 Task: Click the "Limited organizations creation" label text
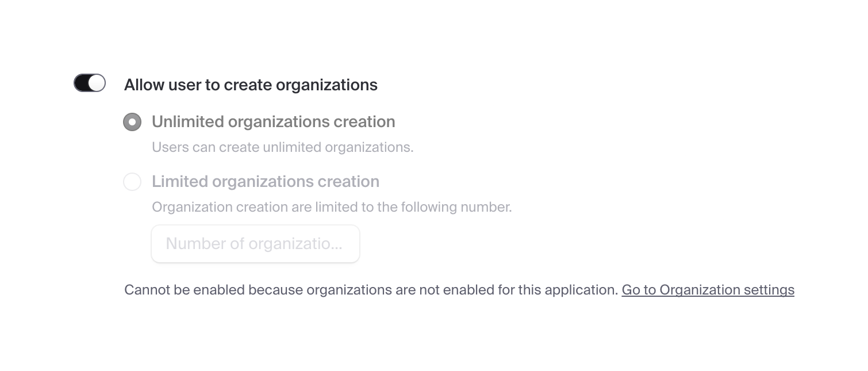click(x=265, y=182)
